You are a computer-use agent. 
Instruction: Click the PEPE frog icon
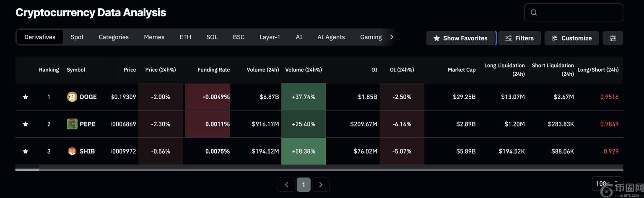72,124
